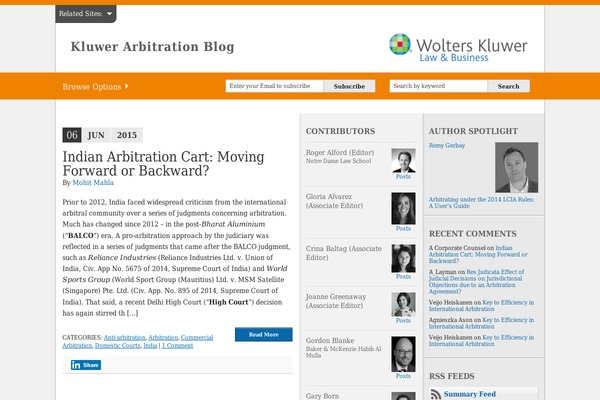Image resolution: width=600 pixels, height=400 pixels.
Task: Focus the email subscribe input field
Action: pyautogui.click(x=274, y=86)
